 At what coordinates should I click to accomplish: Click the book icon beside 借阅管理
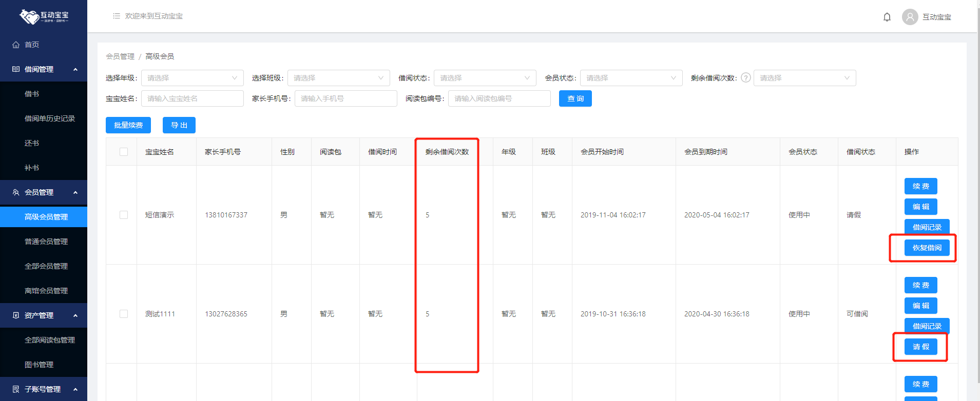[x=16, y=69]
